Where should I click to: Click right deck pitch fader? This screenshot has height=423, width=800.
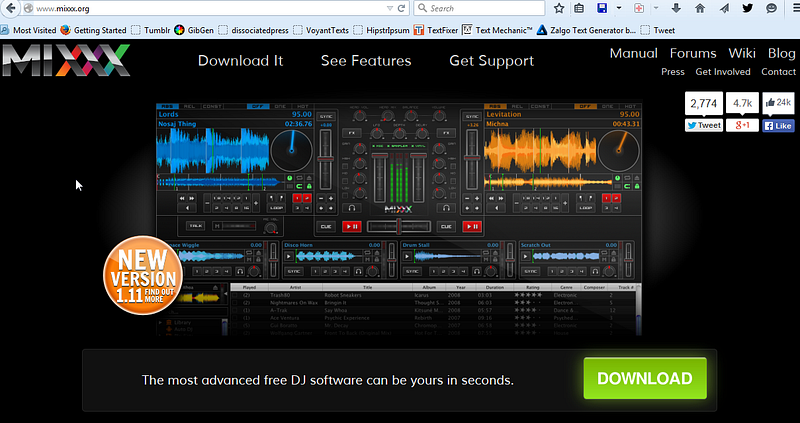[x=472, y=158]
